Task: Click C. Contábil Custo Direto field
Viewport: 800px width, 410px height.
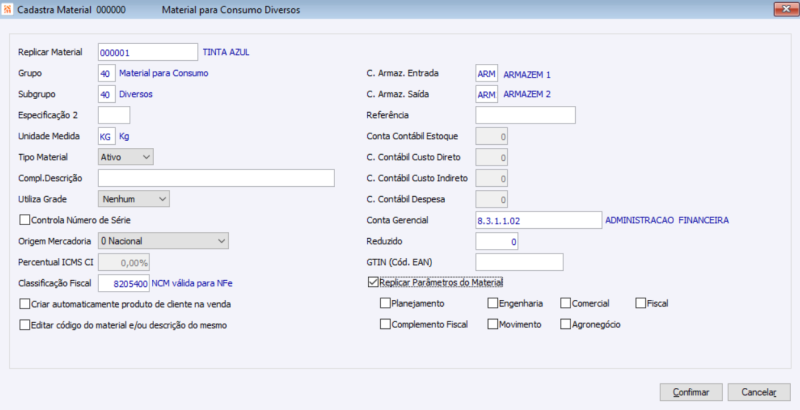Action: point(491,157)
